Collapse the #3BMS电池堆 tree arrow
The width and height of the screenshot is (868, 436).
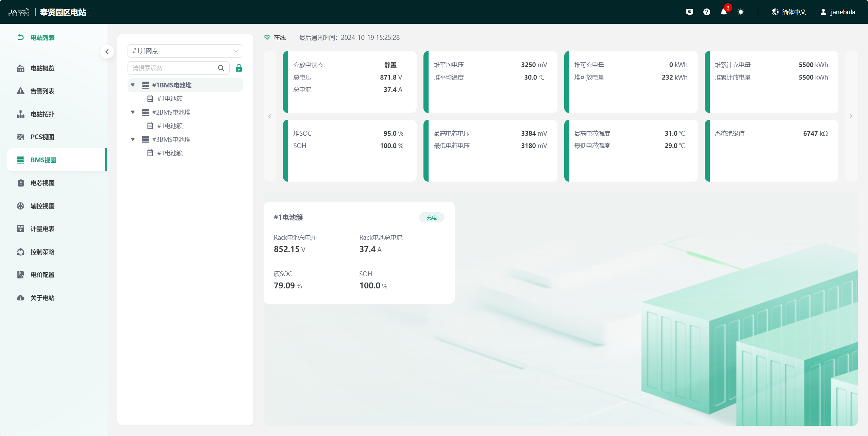[133, 139]
